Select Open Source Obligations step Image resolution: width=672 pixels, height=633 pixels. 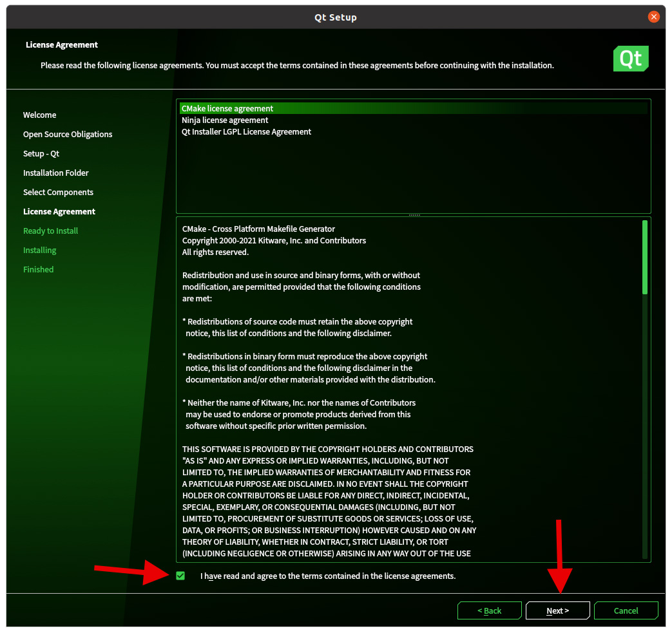click(x=68, y=135)
